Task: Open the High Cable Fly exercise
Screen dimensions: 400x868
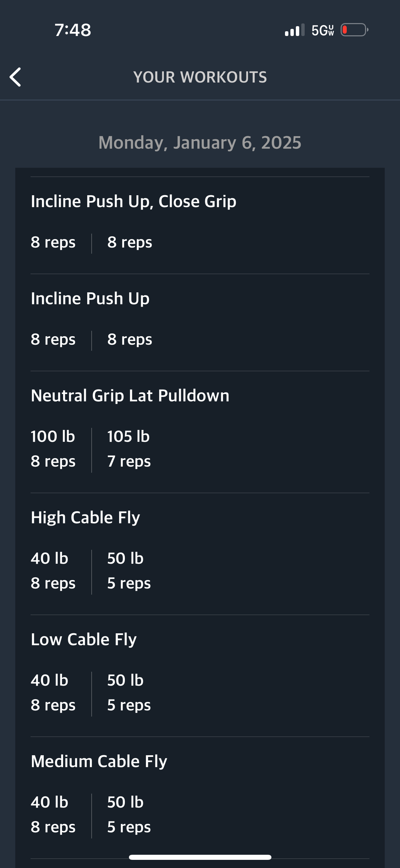Action: pos(200,554)
